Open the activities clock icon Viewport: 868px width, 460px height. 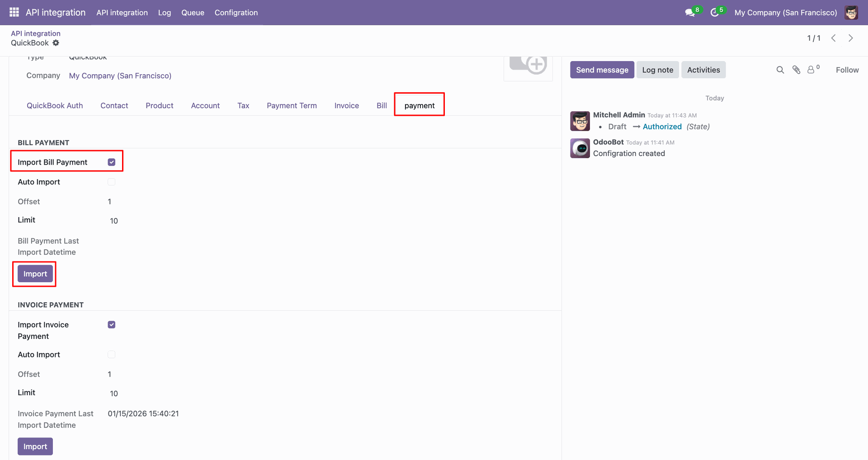tap(715, 13)
